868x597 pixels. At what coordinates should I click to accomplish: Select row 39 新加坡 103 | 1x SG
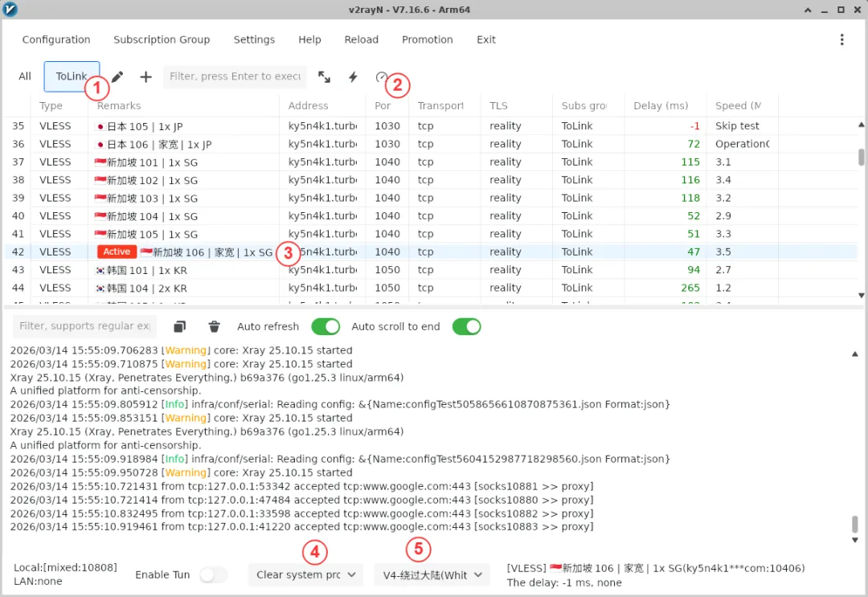click(431, 198)
